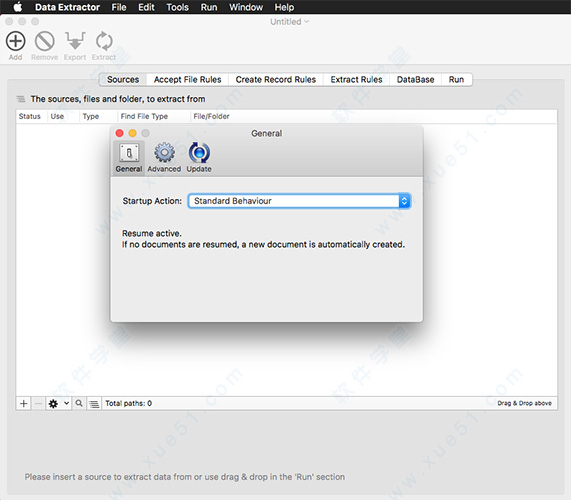Click the plus button below sources list

coord(24,403)
